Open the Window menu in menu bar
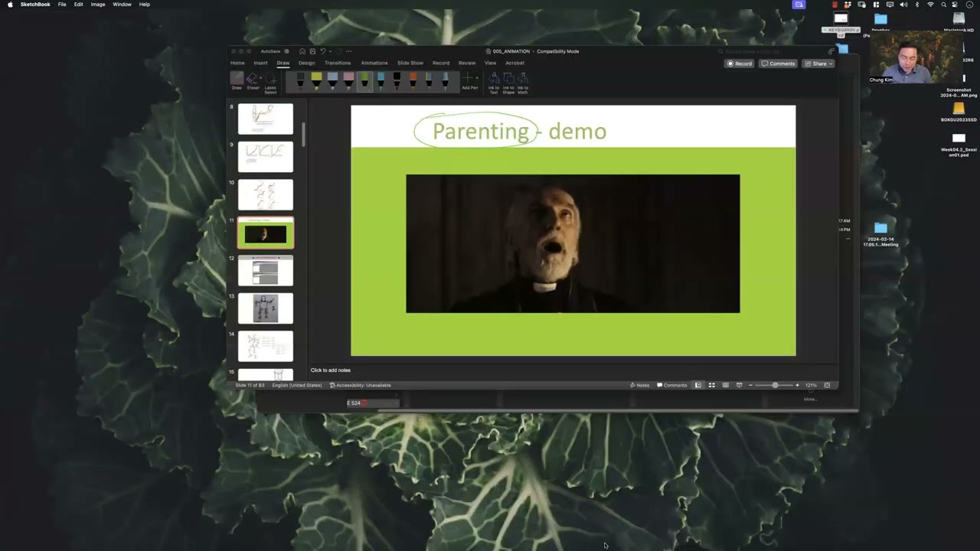This screenshot has height=551, width=980. [122, 5]
